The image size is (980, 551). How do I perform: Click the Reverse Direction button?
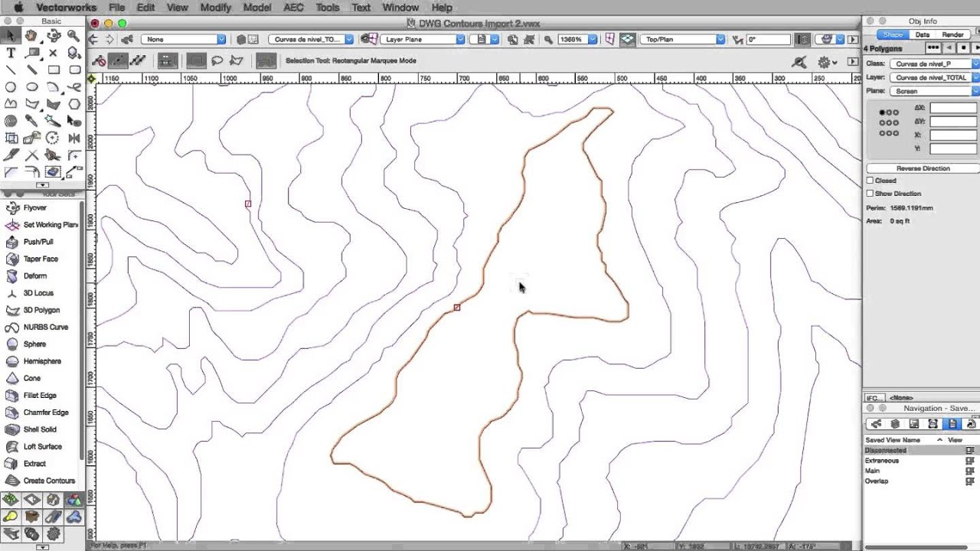923,168
